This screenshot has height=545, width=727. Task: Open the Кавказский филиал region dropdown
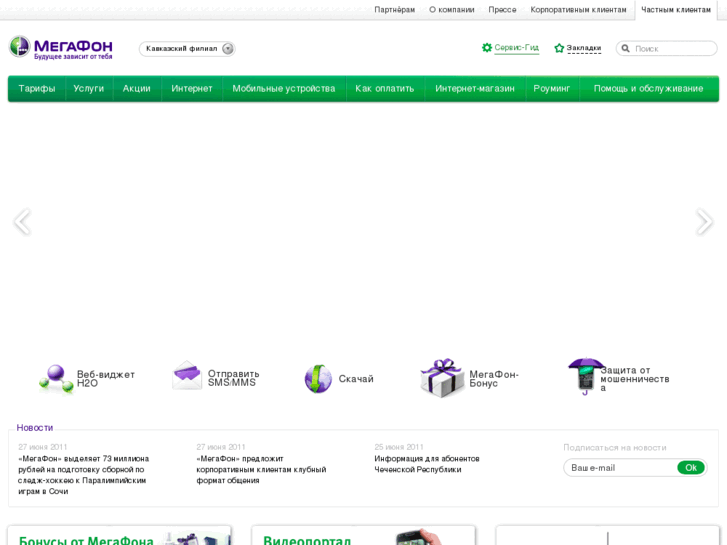click(x=187, y=49)
